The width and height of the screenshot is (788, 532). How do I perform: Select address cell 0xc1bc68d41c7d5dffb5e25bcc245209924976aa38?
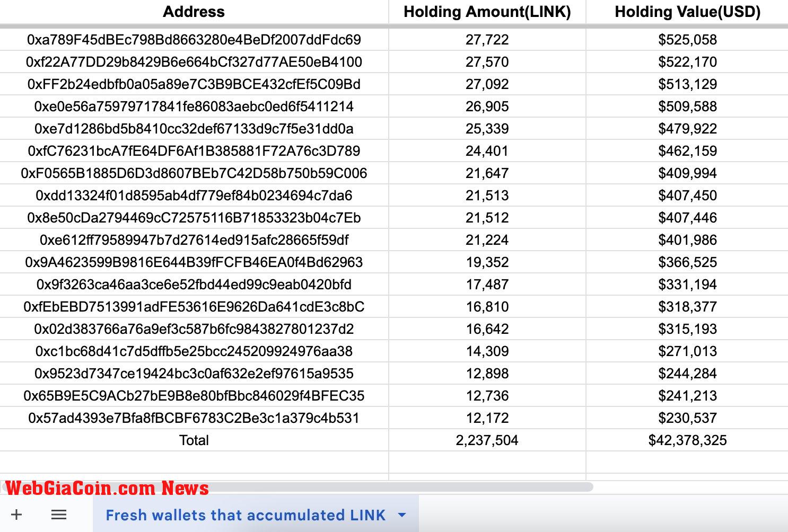(194, 351)
